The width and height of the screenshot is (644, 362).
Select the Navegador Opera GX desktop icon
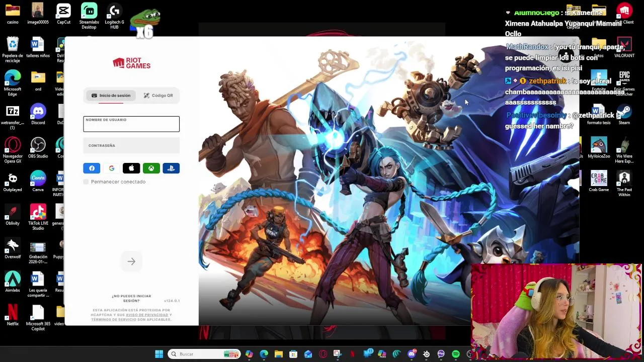[13, 150]
